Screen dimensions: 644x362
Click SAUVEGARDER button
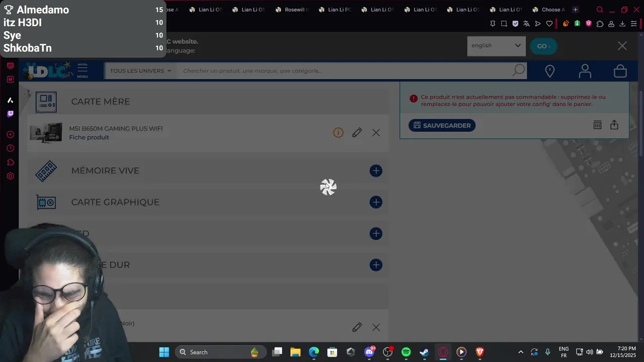point(442,125)
